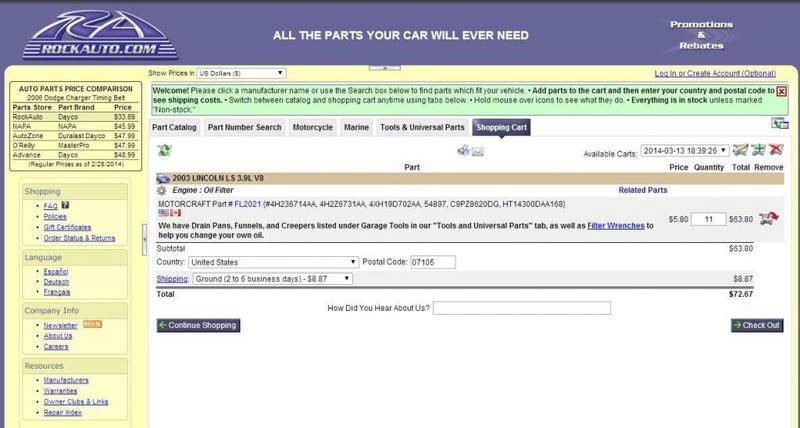Image resolution: width=800 pixels, height=428 pixels.
Task: Open the Tools & Universal Parts tab
Action: click(421, 128)
